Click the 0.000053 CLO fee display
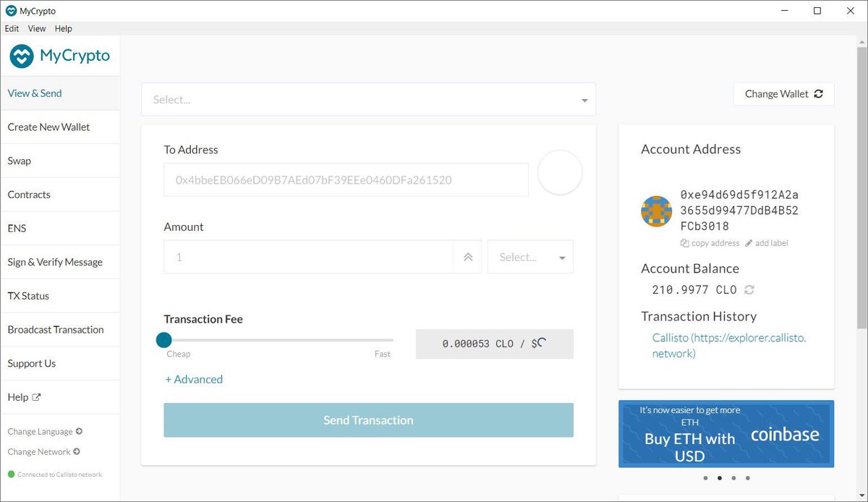This screenshot has width=868, height=502. pos(495,344)
